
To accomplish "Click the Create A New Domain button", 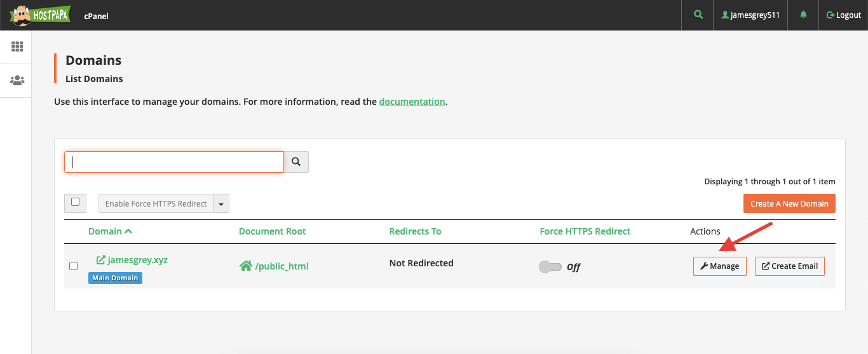I will point(789,203).
